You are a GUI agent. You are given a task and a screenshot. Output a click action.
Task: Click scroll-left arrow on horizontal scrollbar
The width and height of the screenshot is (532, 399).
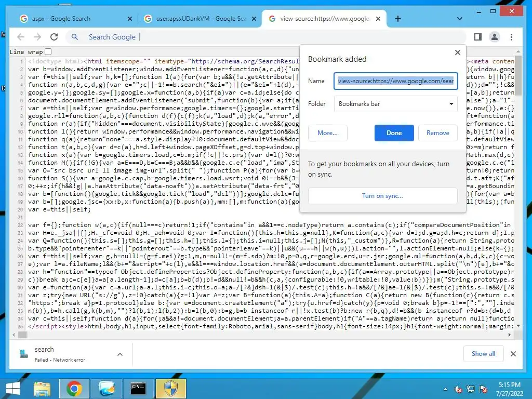14,335
